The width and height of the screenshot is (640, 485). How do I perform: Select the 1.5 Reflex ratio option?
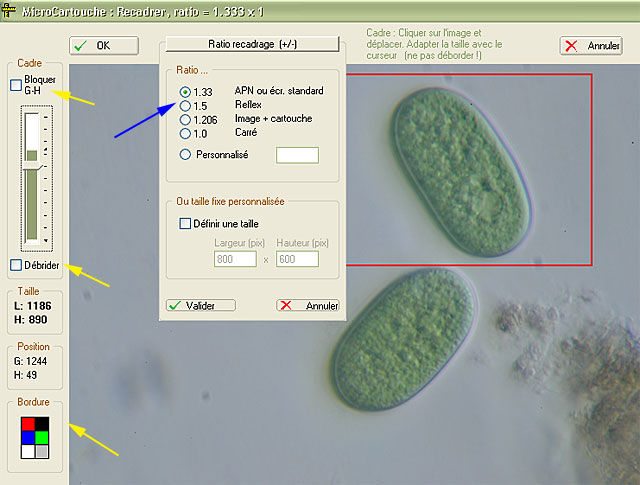tap(185, 106)
